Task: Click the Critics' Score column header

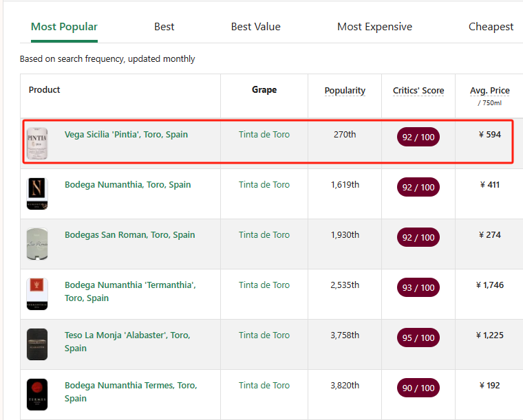Action: (418, 91)
